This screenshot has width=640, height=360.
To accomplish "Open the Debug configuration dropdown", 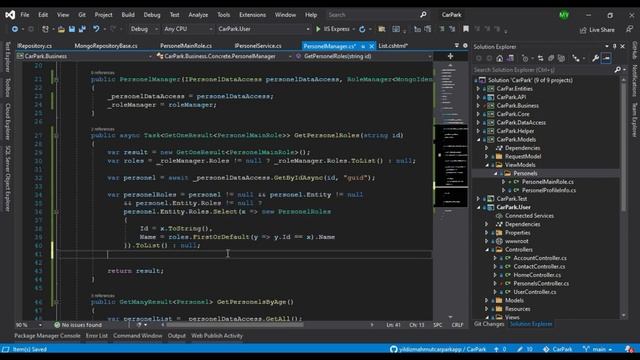I will point(144,29).
